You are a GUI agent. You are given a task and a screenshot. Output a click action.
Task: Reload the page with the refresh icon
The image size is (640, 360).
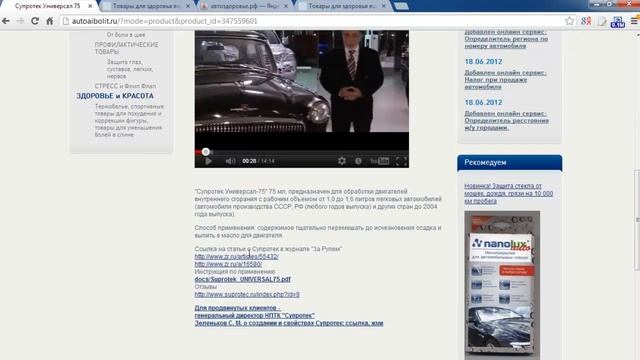pyautogui.click(x=35, y=21)
